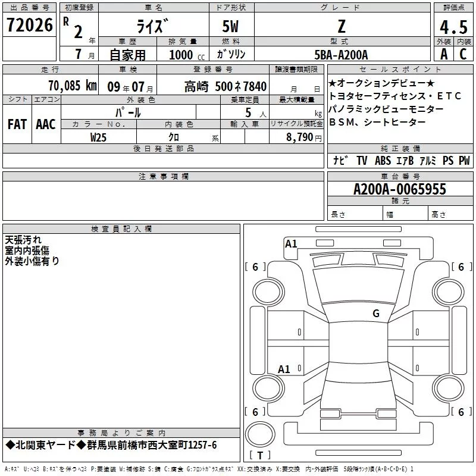The image size is (476, 476).
Task: Click the BSM、シートヒーター line
Action: click(377, 122)
